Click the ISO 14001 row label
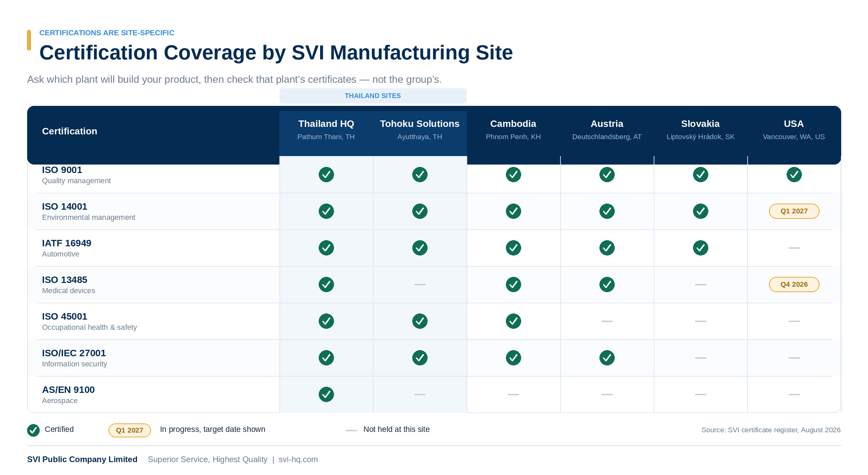 click(x=65, y=207)
